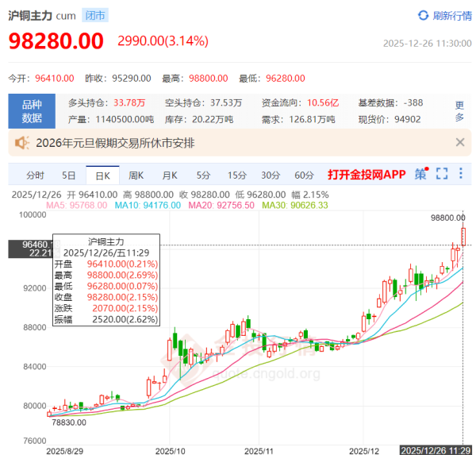Switch to the 30分 interval tab
Screen dimensions: 476x455
coord(271,175)
